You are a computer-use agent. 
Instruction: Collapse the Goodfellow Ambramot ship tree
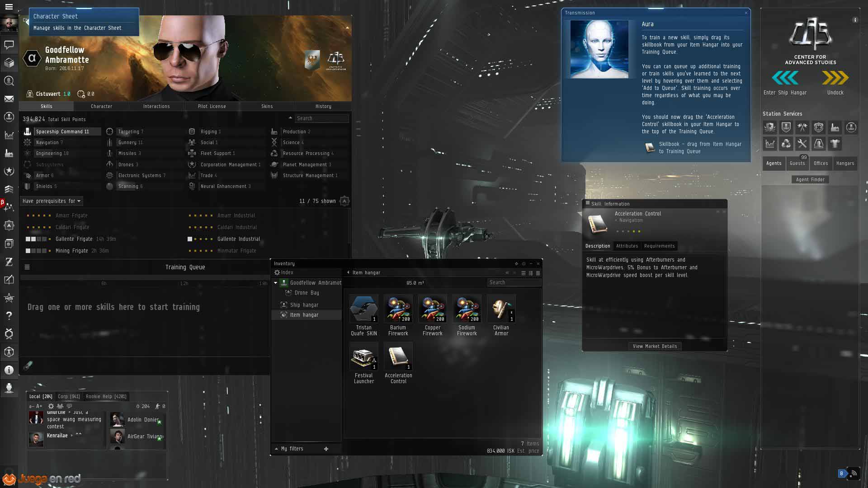(x=276, y=283)
